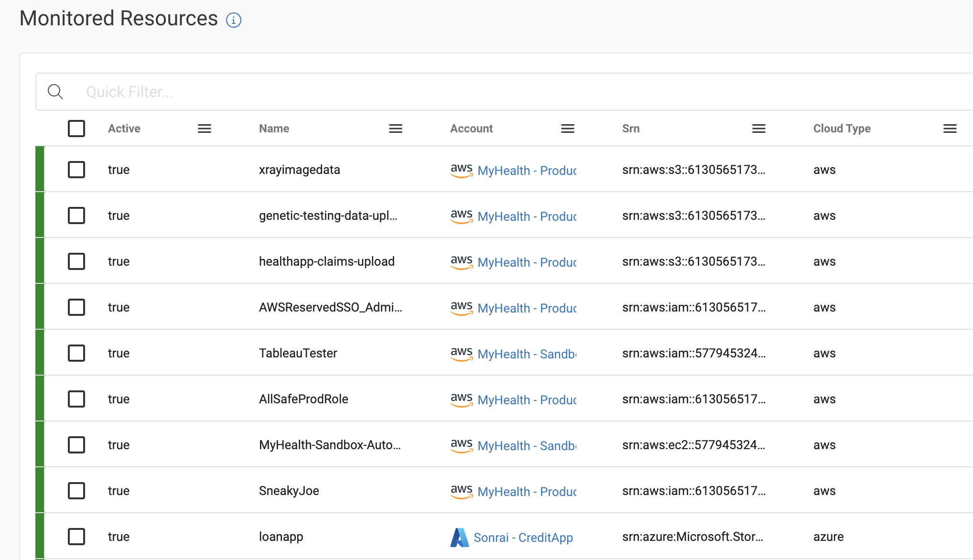Viewport: 973px width, 560px height.
Task: Check the loanapp row checkbox
Action: pos(76,537)
